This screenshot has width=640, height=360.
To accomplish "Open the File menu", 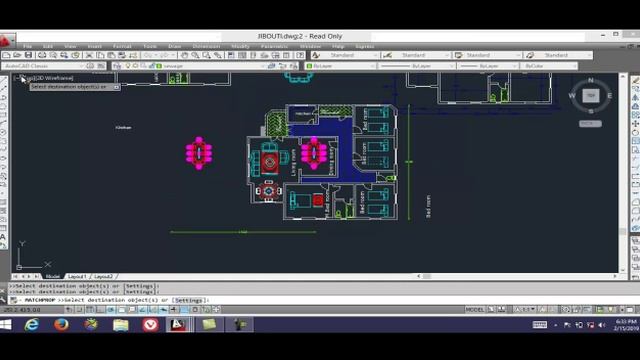I will click(x=27, y=46).
